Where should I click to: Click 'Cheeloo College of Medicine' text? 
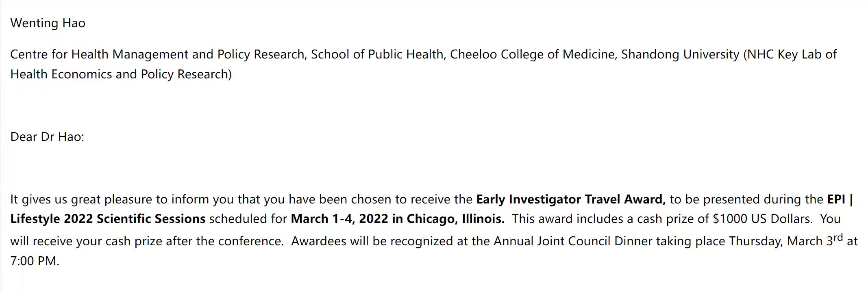click(x=533, y=54)
